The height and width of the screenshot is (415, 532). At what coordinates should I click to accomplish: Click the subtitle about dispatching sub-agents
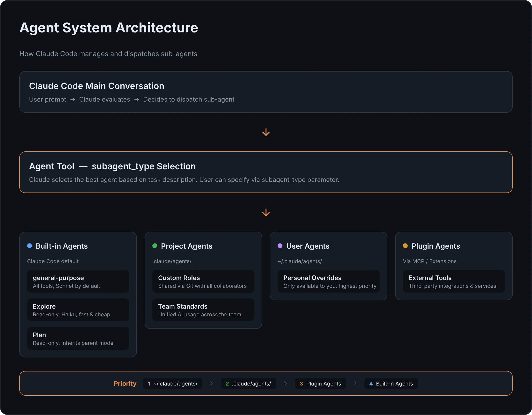[108, 54]
